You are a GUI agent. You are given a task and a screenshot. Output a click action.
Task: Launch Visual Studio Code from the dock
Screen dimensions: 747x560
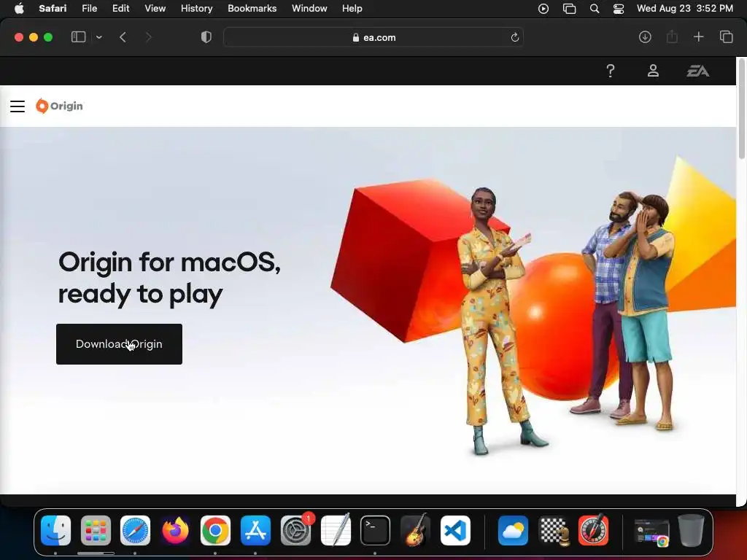coord(455,531)
